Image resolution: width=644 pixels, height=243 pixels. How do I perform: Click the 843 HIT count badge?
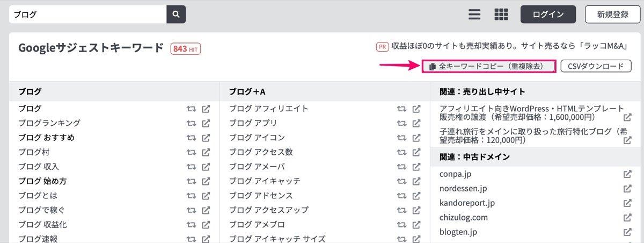pos(186,49)
